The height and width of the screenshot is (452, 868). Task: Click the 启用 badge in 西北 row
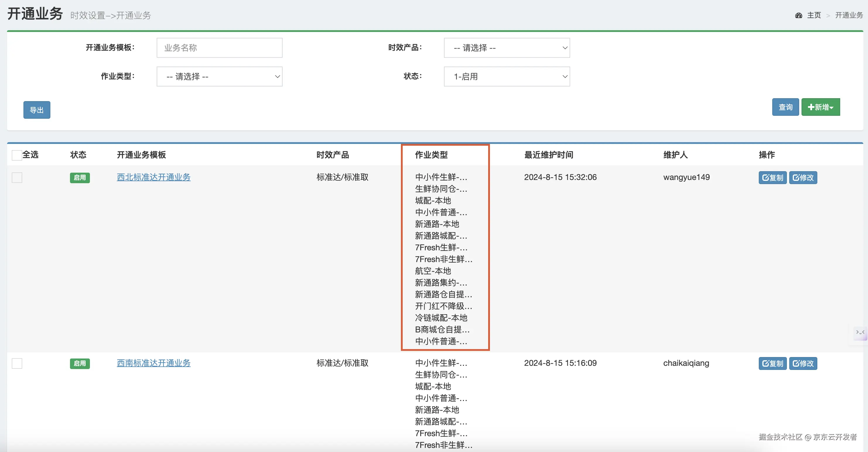click(80, 177)
